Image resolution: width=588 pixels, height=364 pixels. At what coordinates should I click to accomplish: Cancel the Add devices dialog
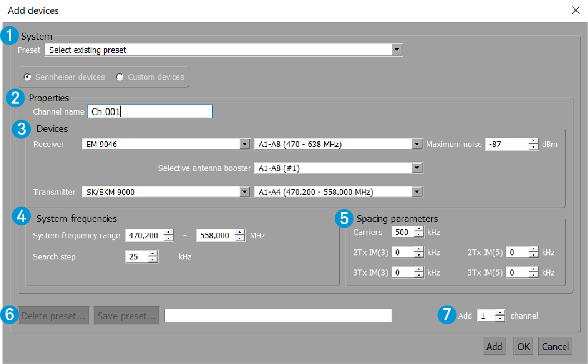pyautogui.click(x=555, y=346)
